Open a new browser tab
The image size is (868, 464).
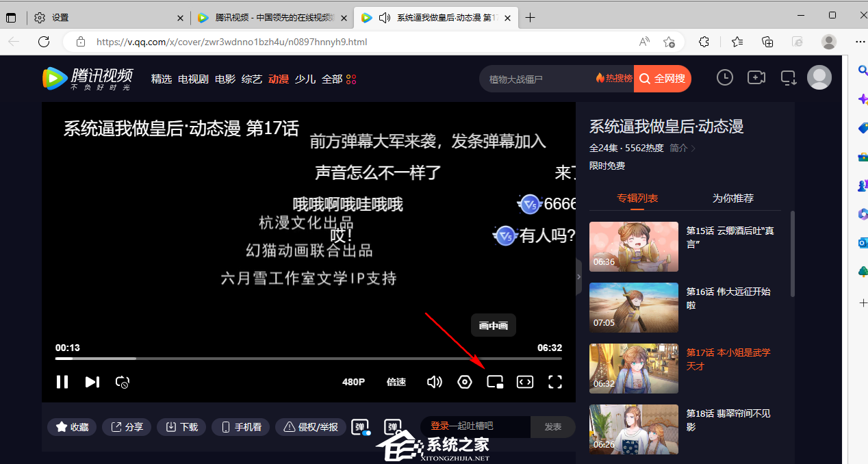(x=531, y=18)
